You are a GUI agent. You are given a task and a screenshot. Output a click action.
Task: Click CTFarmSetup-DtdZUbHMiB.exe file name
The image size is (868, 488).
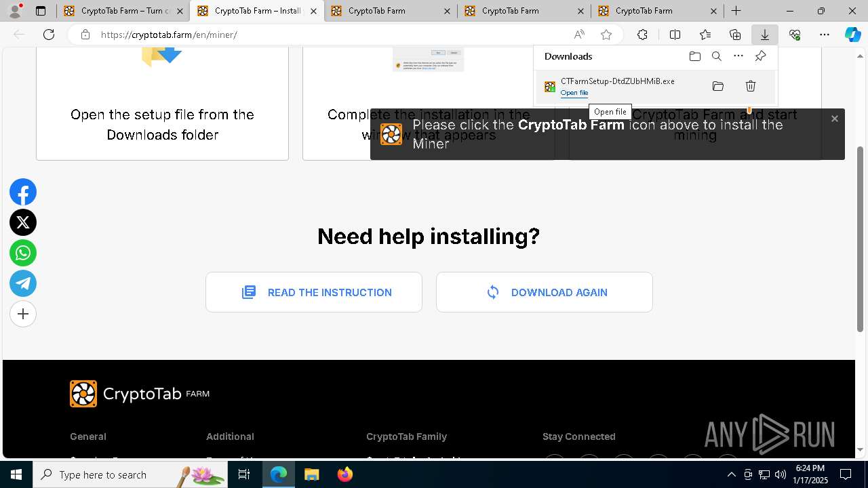pos(618,81)
